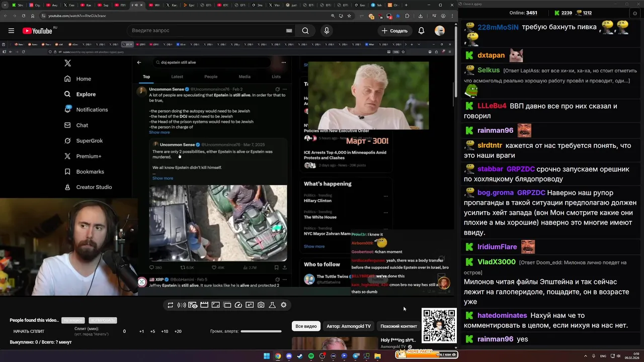644x362 pixels.
Task: Click the audio boost waves icon
Action: click(x=182, y=305)
